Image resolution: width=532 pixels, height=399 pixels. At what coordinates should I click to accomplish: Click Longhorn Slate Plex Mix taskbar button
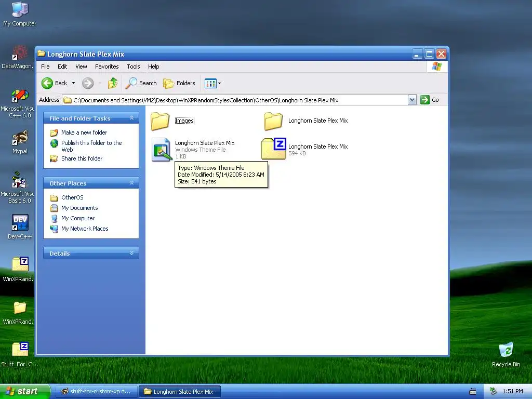point(179,392)
